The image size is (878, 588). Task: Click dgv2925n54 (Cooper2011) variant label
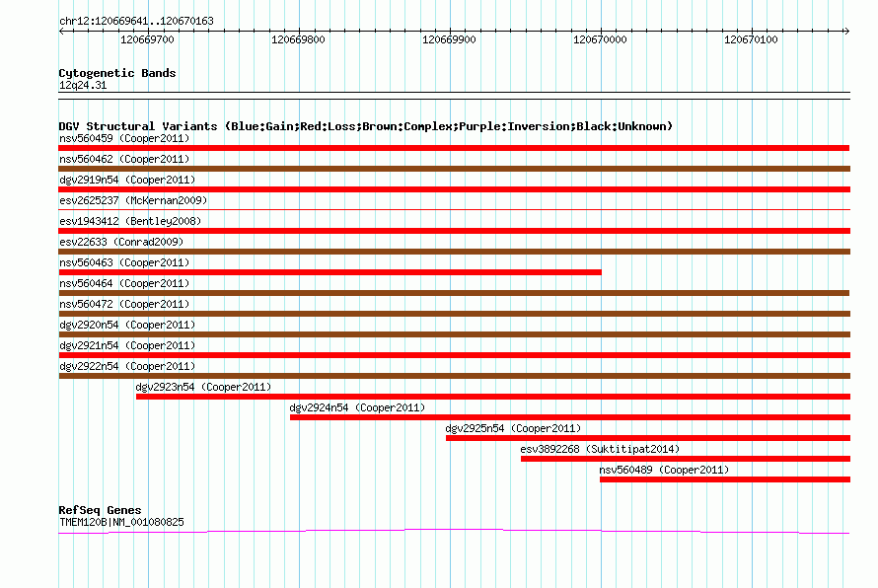[x=513, y=428]
